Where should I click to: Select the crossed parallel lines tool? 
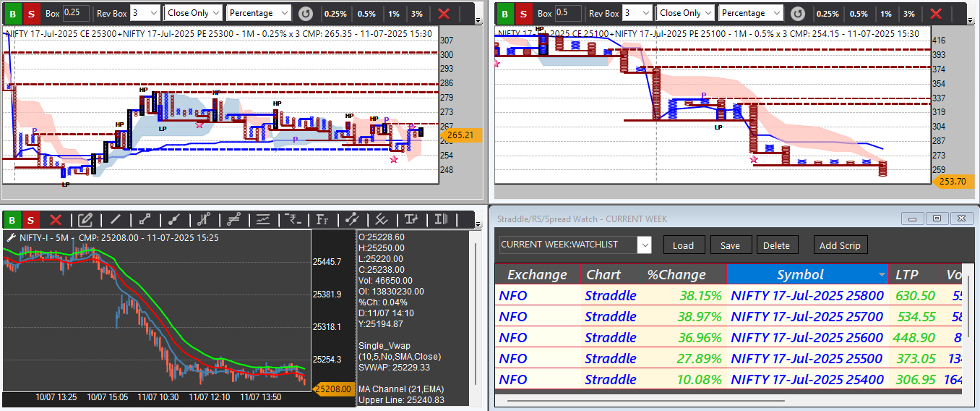point(382,220)
